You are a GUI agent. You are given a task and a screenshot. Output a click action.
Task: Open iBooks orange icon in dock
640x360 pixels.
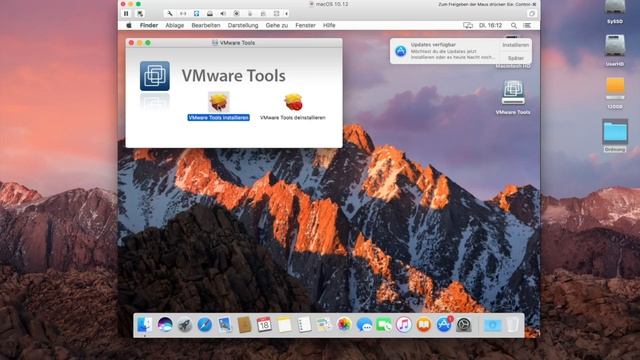[x=424, y=325]
